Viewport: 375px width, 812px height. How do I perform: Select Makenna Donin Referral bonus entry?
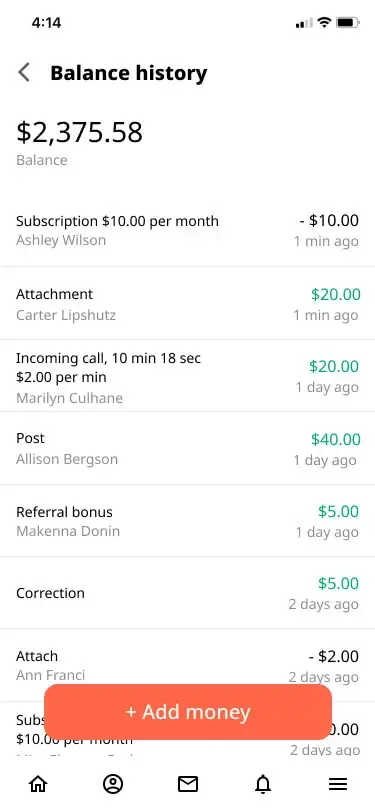click(x=188, y=521)
